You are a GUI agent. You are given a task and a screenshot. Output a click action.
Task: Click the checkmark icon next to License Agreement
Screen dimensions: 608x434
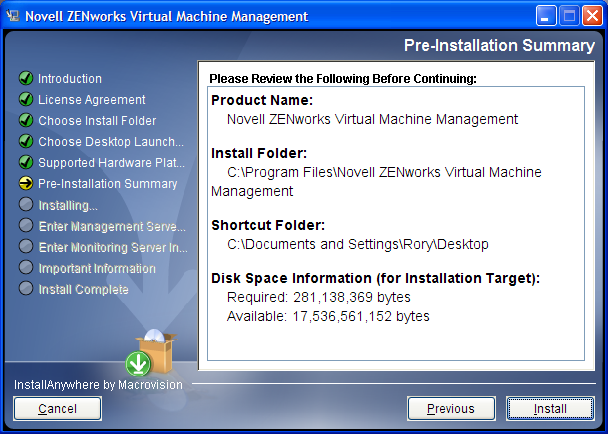[x=26, y=99]
